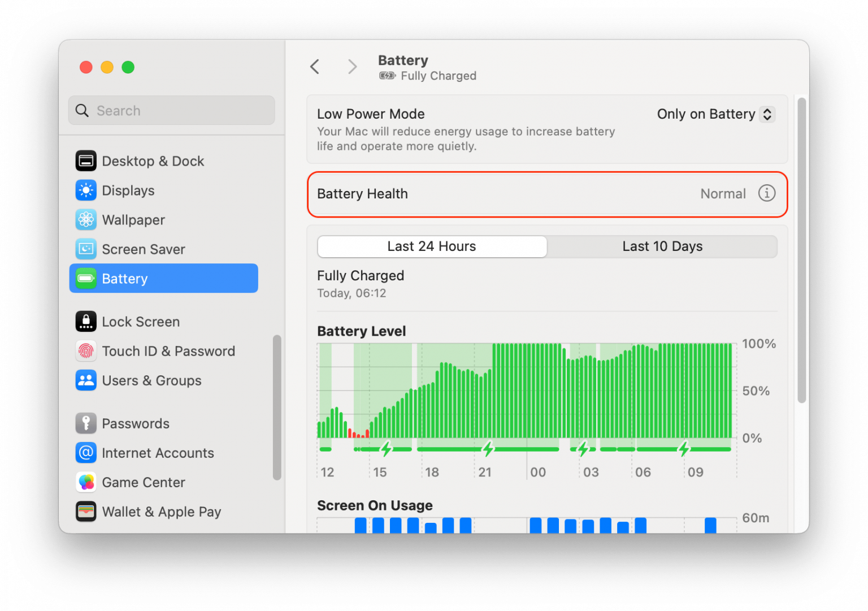868x611 pixels.
Task: Open Touch ID & Password settings
Action: tap(168, 351)
